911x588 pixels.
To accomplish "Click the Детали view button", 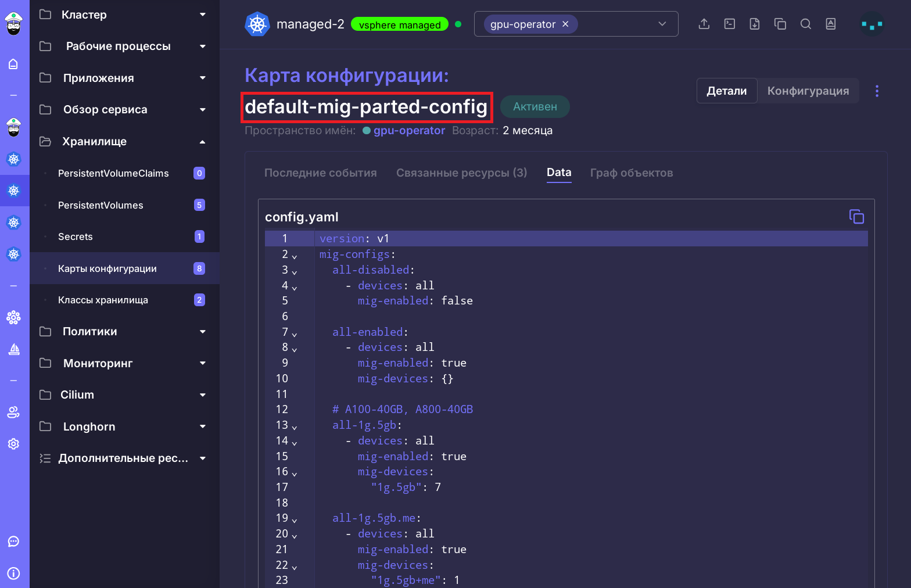I will pos(727,91).
